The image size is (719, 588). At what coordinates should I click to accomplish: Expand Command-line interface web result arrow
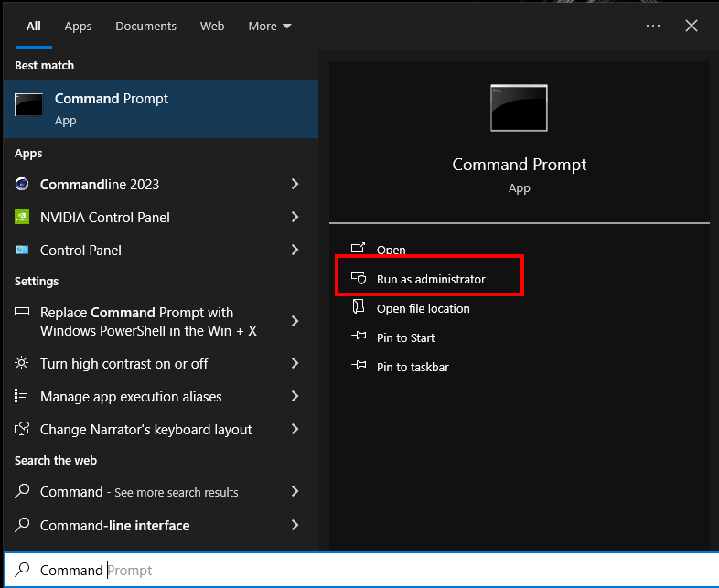(295, 526)
